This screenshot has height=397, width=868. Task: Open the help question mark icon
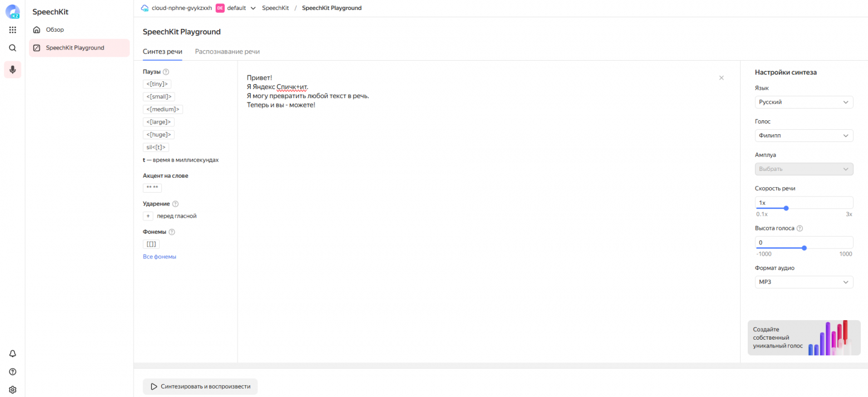tap(12, 371)
